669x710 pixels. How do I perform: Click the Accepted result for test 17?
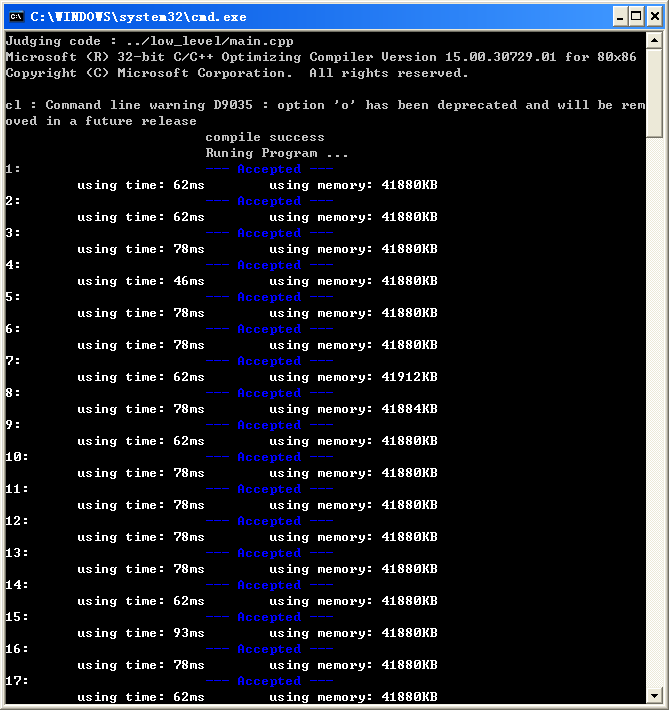coord(268,681)
